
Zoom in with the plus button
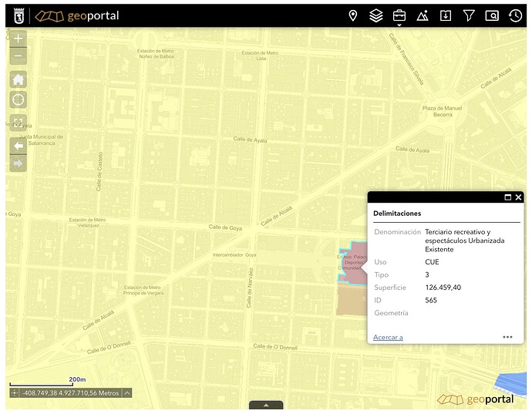coord(19,39)
